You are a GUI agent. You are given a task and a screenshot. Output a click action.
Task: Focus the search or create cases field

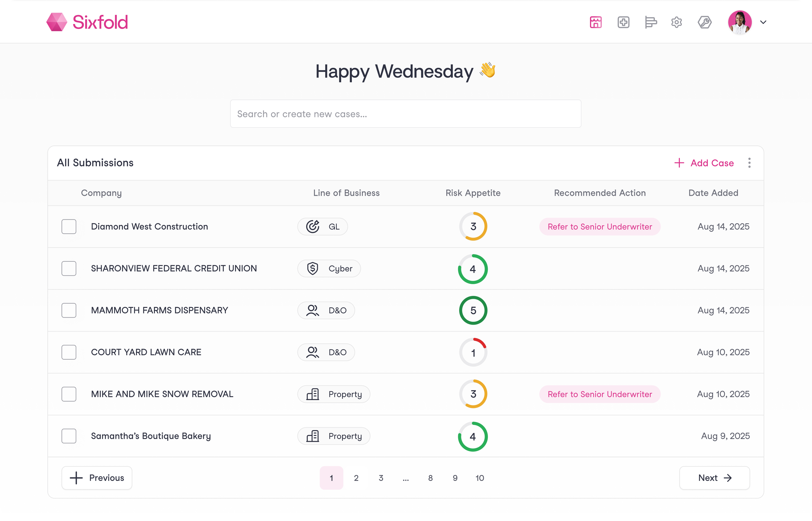coord(406,114)
